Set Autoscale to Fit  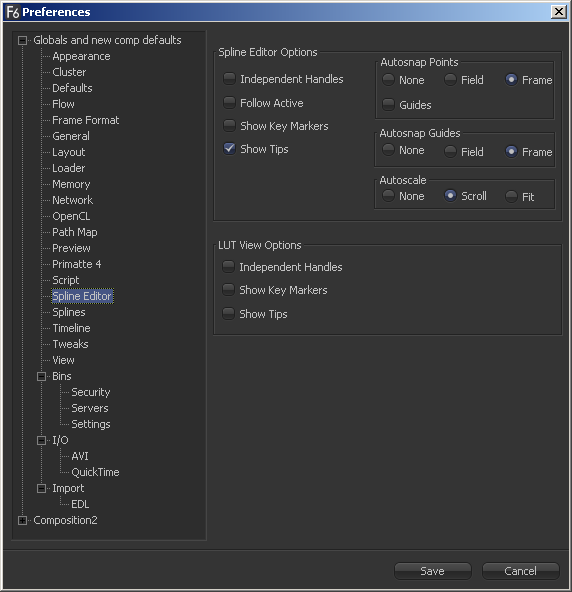pos(511,196)
